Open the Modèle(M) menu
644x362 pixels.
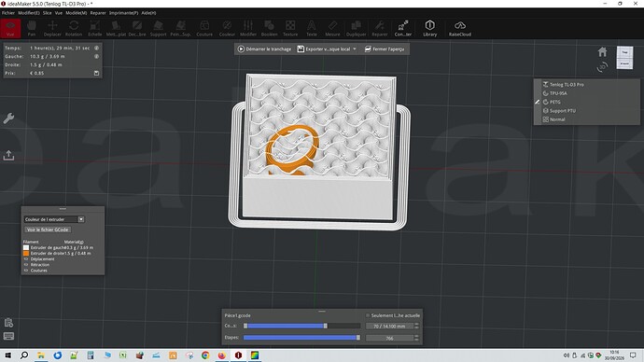click(x=77, y=13)
